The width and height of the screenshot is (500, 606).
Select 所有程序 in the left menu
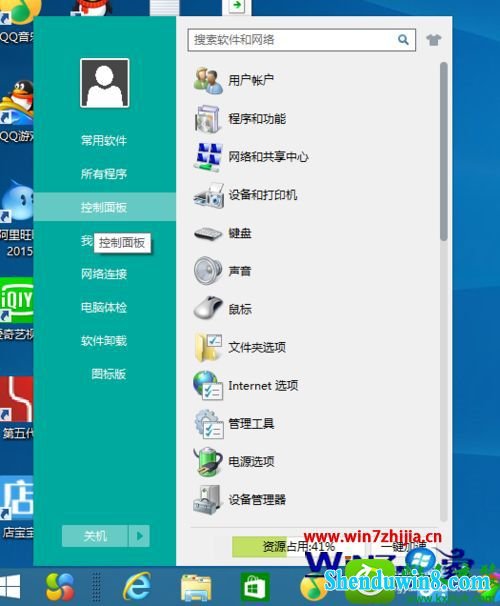click(x=104, y=174)
